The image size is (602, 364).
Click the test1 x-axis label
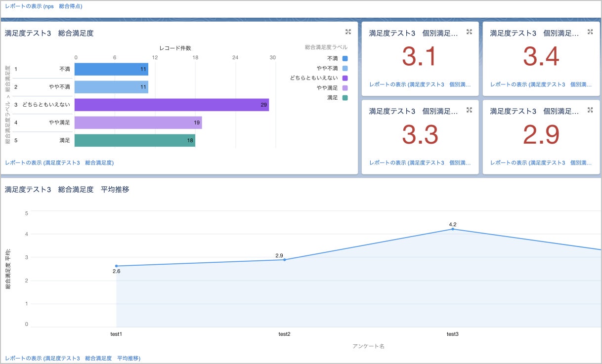coord(117,334)
